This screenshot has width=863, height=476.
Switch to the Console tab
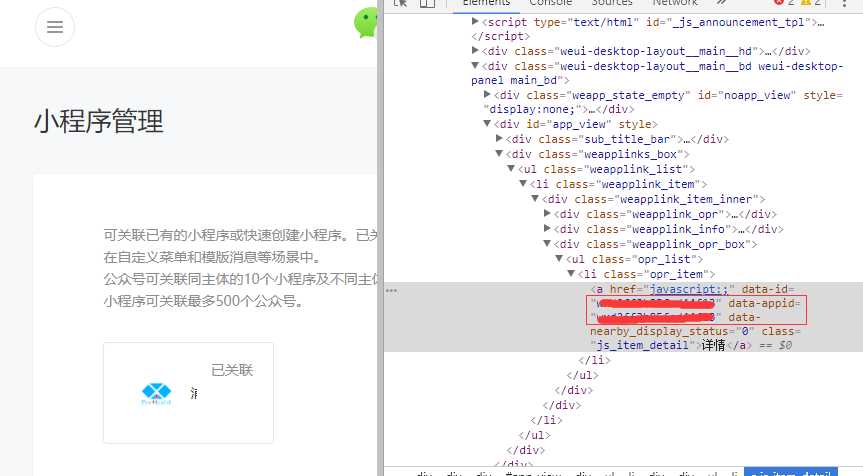pos(550,3)
